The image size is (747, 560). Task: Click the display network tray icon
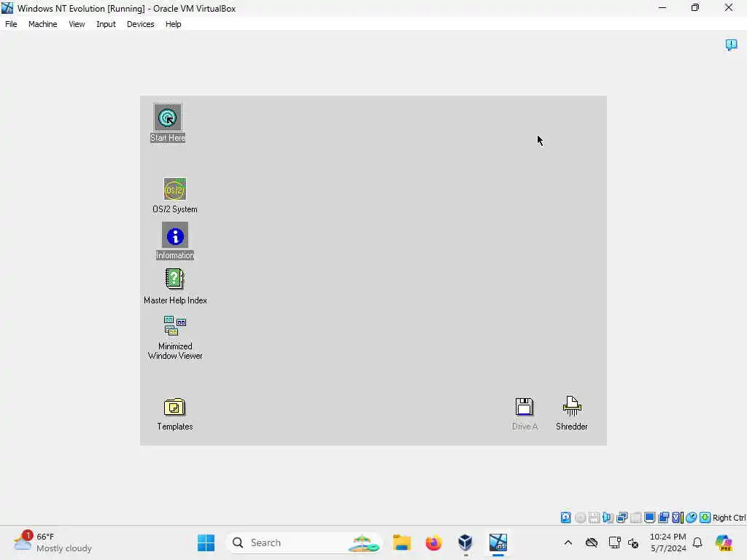pos(614,542)
